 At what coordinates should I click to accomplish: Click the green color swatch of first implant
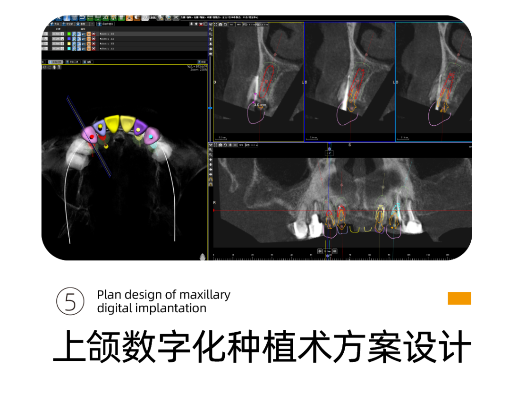[x=69, y=34]
